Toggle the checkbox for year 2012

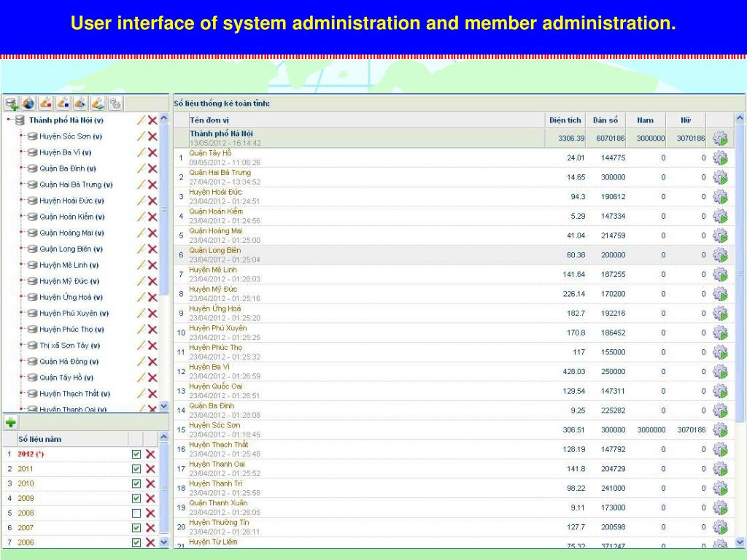point(136,454)
